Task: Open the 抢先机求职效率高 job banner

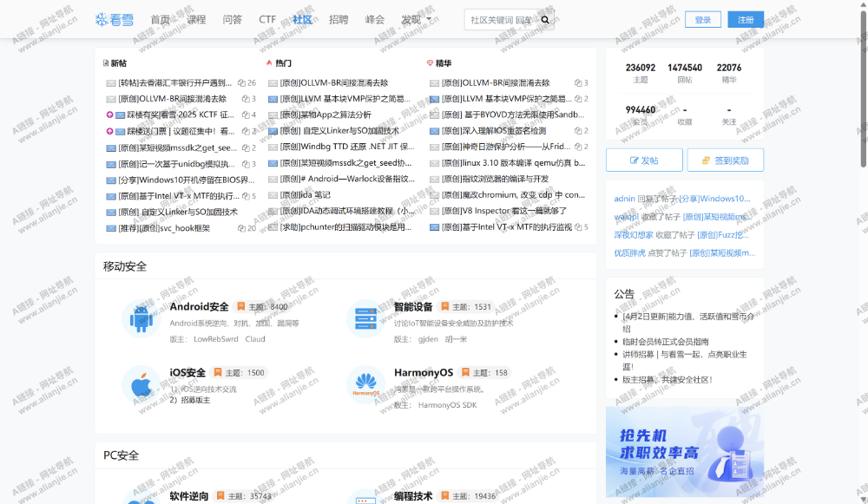Action: 685,451
